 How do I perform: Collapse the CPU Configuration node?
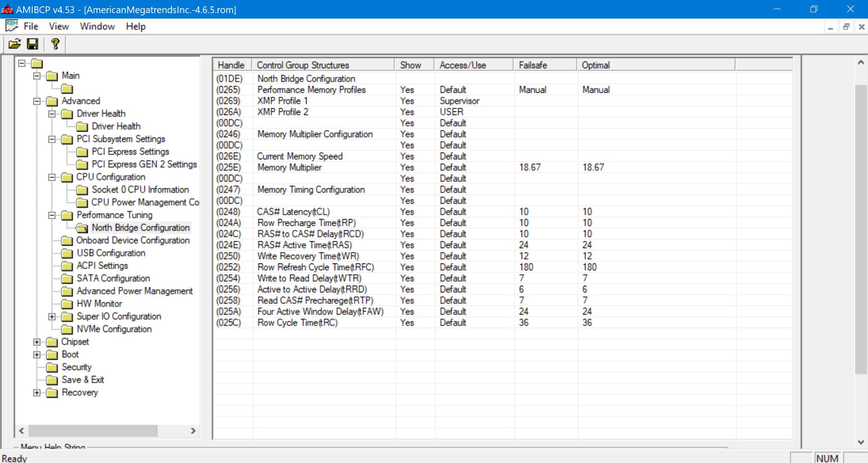click(x=52, y=177)
